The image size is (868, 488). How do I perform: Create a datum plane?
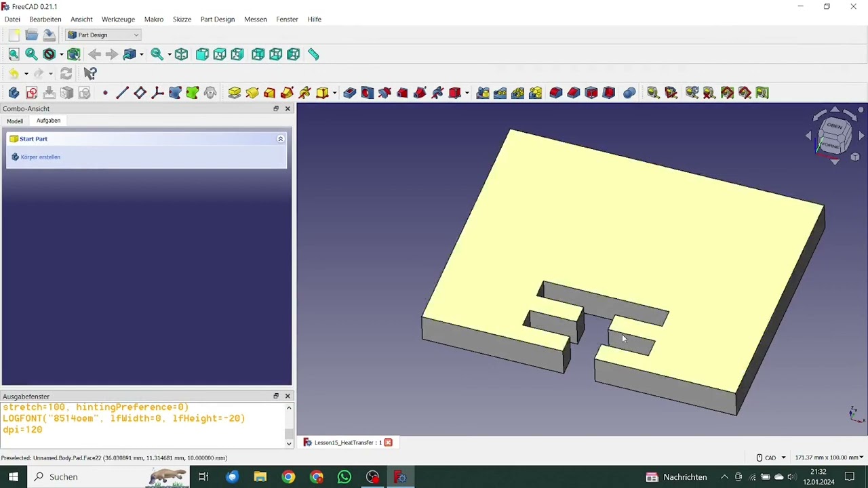tap(140, 93)
